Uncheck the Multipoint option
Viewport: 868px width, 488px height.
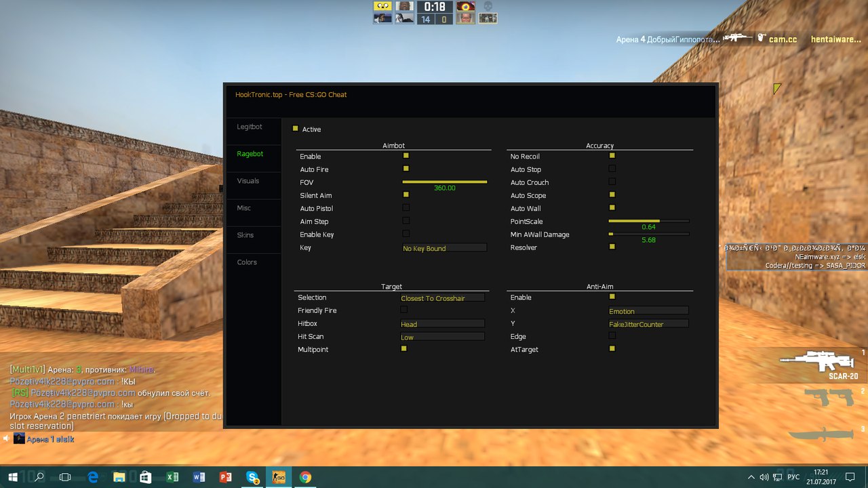click(403, 348)
